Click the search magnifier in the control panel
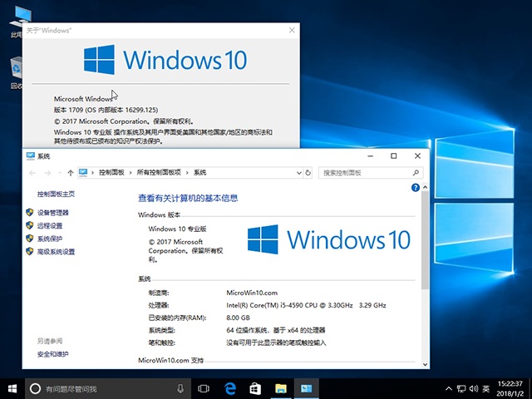The width and height of the screenshot is (532, 399). tap(416, 173)
